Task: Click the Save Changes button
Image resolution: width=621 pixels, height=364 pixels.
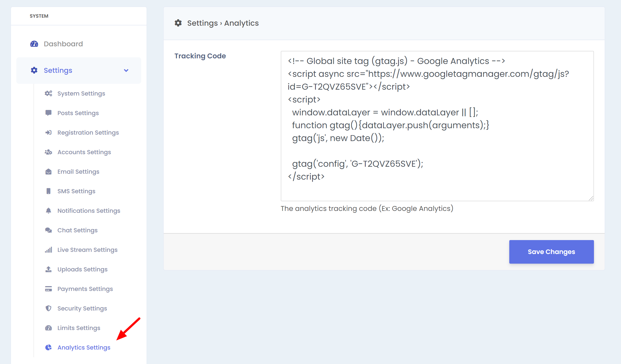Action: (x=551, y=252)
